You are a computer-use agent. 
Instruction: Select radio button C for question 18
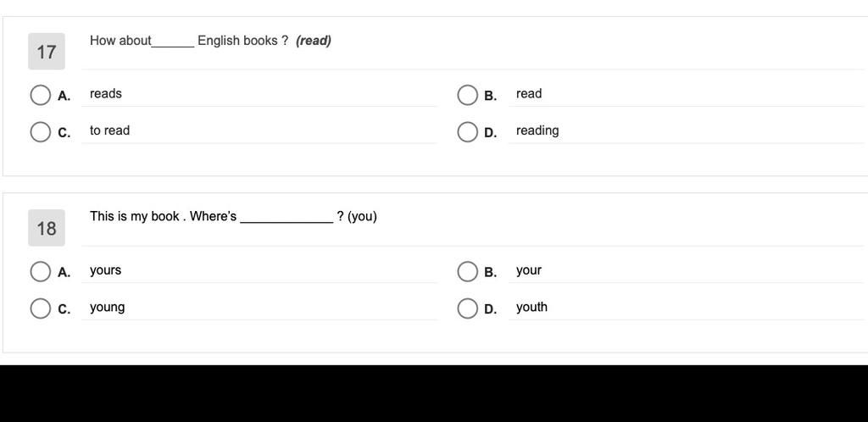tap(41, 308)
